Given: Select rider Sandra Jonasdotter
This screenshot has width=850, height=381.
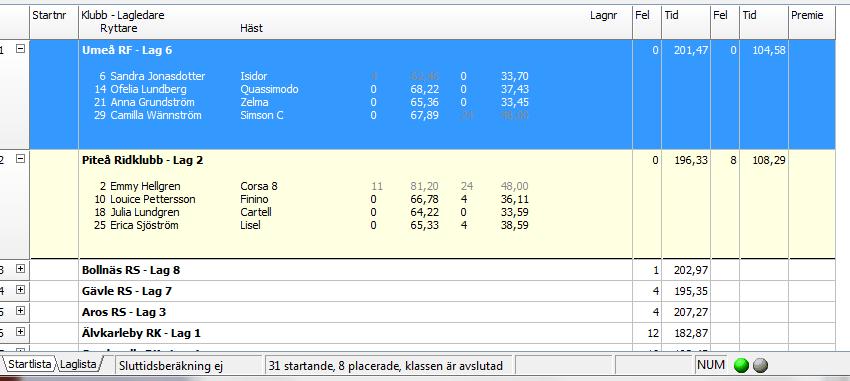Looking at the screenshot, I should [x=158, y=76].
